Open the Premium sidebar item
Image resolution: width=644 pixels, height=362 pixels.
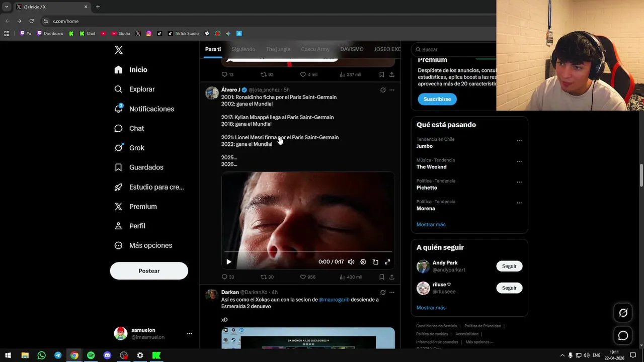pos(135,207)
